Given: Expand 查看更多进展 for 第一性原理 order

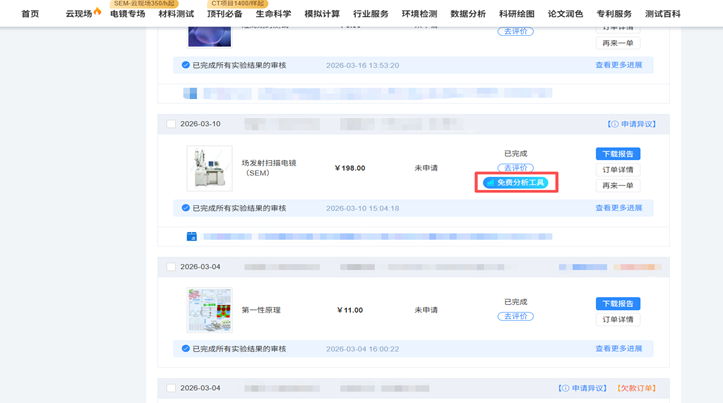Looking at the screenshot, I should (x=619, y=349).
